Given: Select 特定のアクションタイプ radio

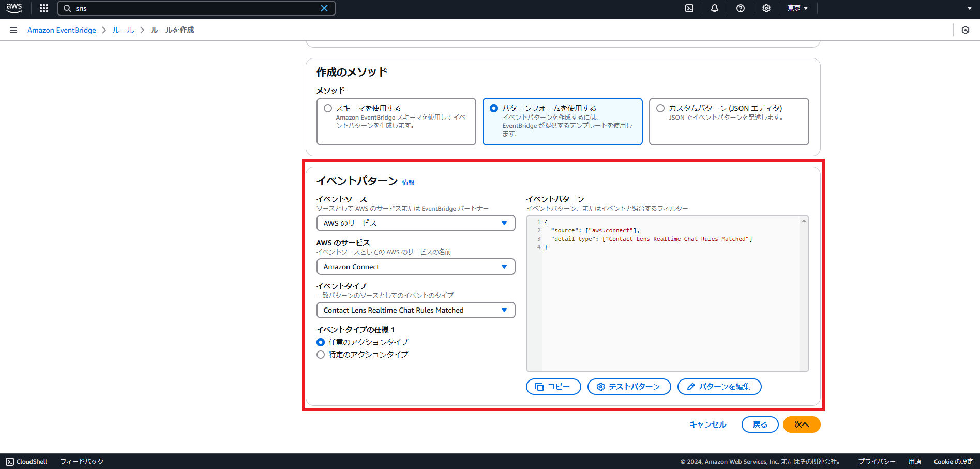Looking at the screenshot, I should tap(321, 355).
